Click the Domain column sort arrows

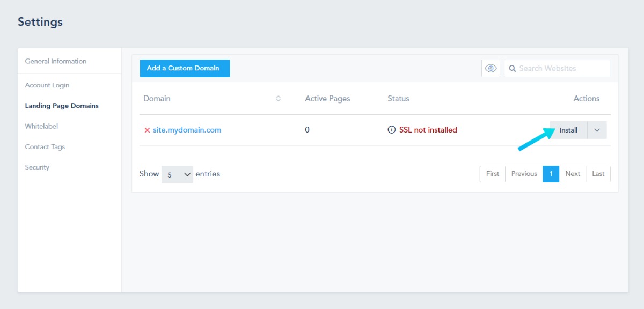point(278,99)
